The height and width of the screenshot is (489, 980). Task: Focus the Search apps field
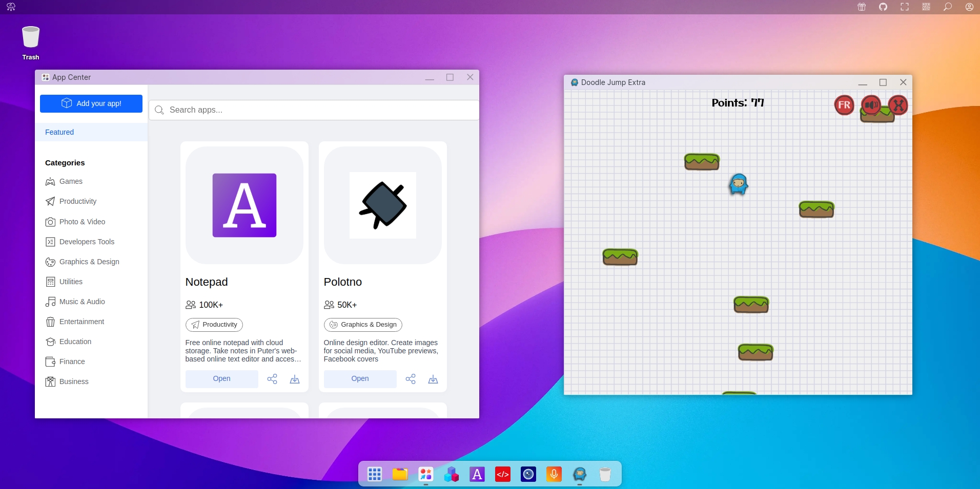coord(314,110)
